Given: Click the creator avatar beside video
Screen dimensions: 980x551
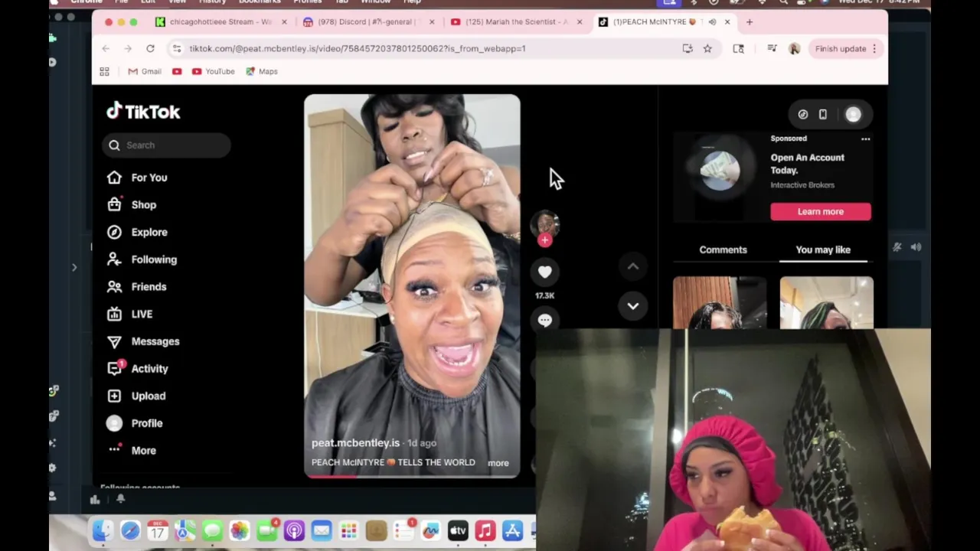Looking at the screenshot, I should click(544, 224).
